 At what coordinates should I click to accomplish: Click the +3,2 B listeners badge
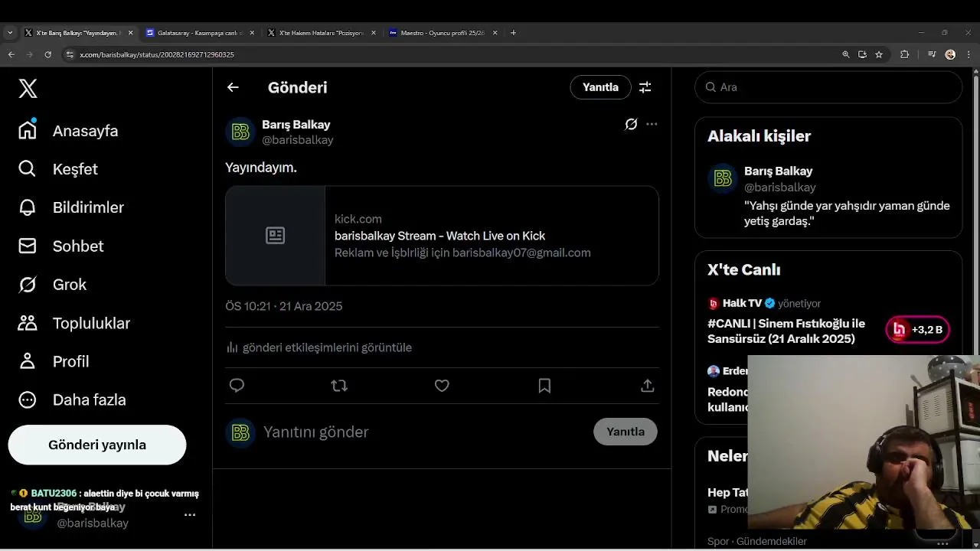click(x=917, y=330)
